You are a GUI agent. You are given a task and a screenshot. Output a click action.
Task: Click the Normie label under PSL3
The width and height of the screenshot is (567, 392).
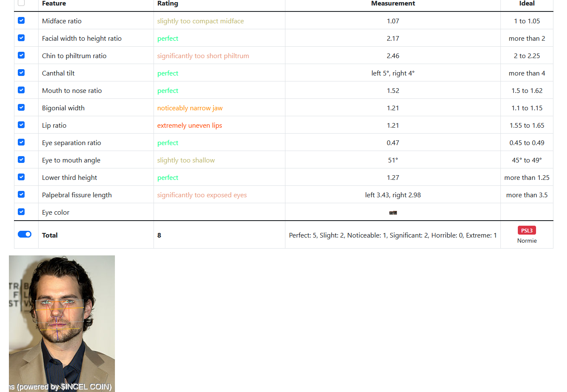pyautogui.click(x=527, y=241)
